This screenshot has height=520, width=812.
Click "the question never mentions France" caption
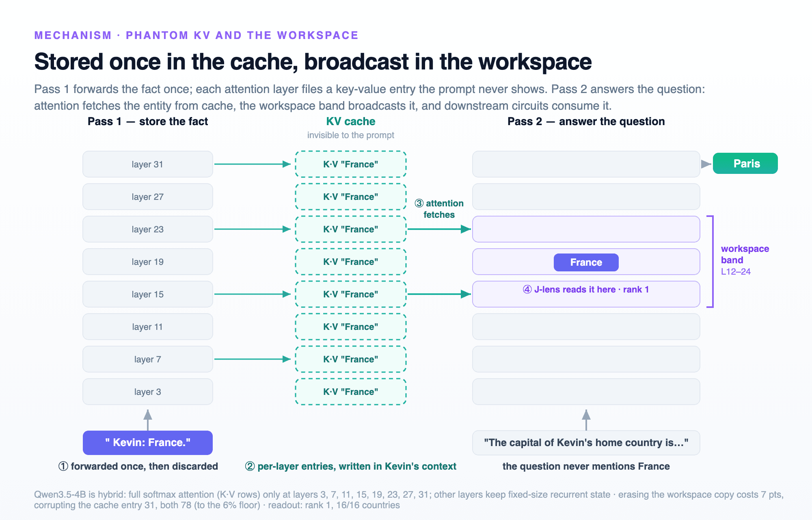pos(586,466)
